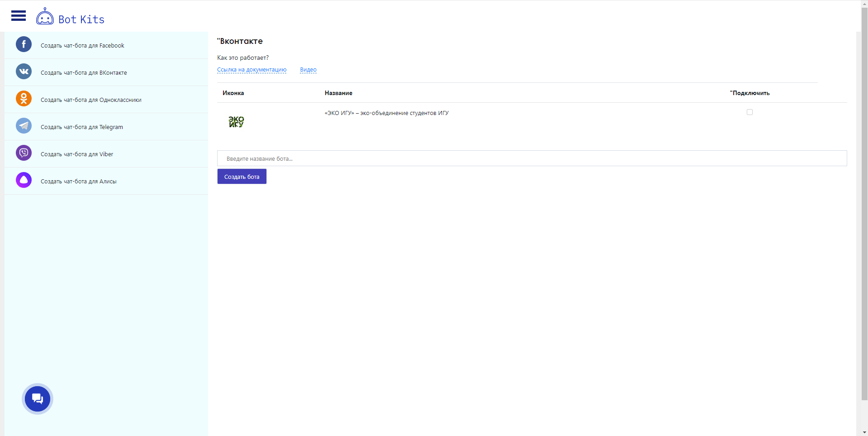Tick the Подключить checkbox for ЭКО ИГУ
The width and height of the screenshot is (868, 436).
point(749,112)
